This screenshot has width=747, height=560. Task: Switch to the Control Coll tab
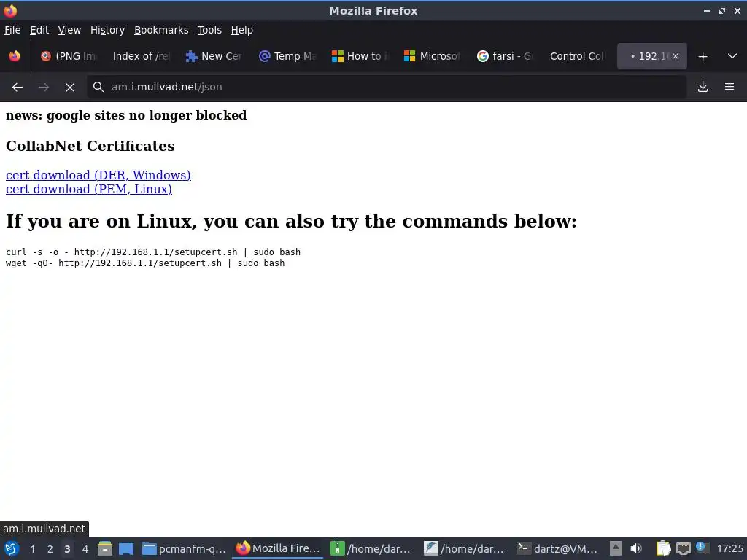click(578, 56)
